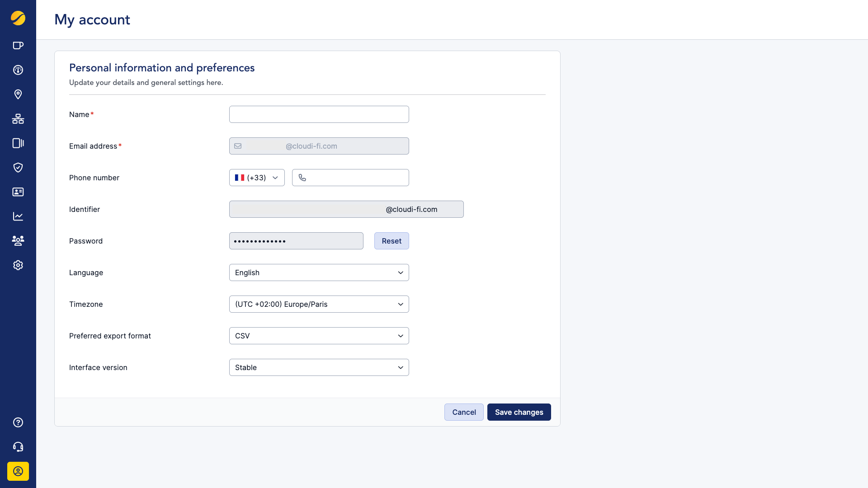Open the network topology sidebar icon
The image size is (868, 488).
click(x=18, y=119)
